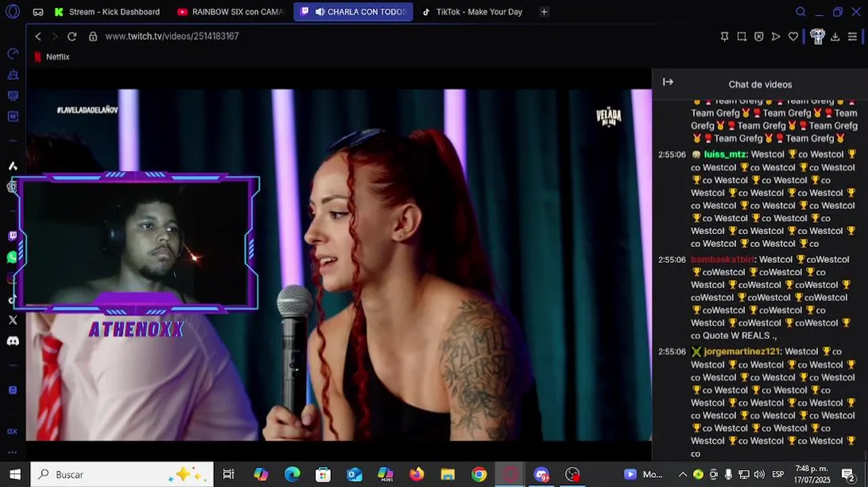Click the Buscar taskbar search box

point(122,474)
